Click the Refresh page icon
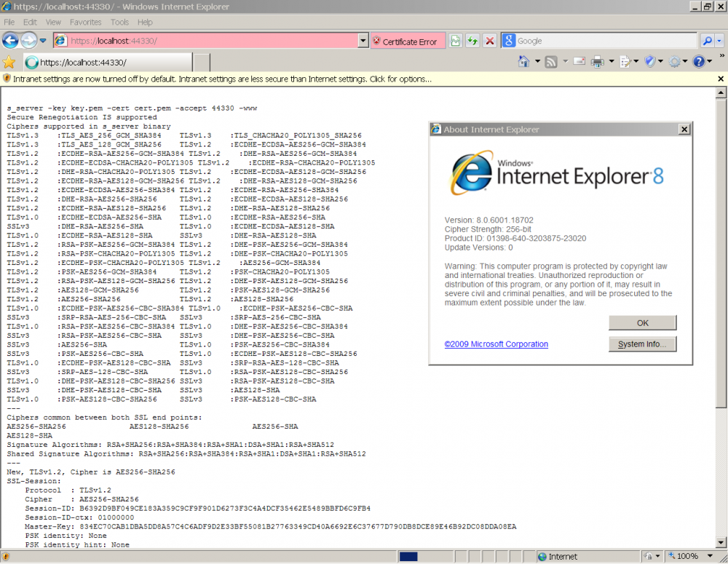 pos(472,41)
